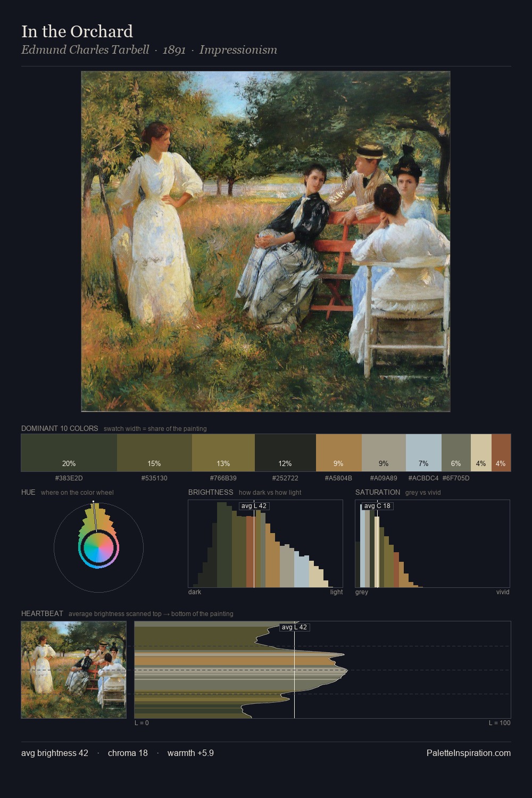The image size is (532, 798).
Task: Click the hex code '#A09A89'
Action: [x=384, y=478]
